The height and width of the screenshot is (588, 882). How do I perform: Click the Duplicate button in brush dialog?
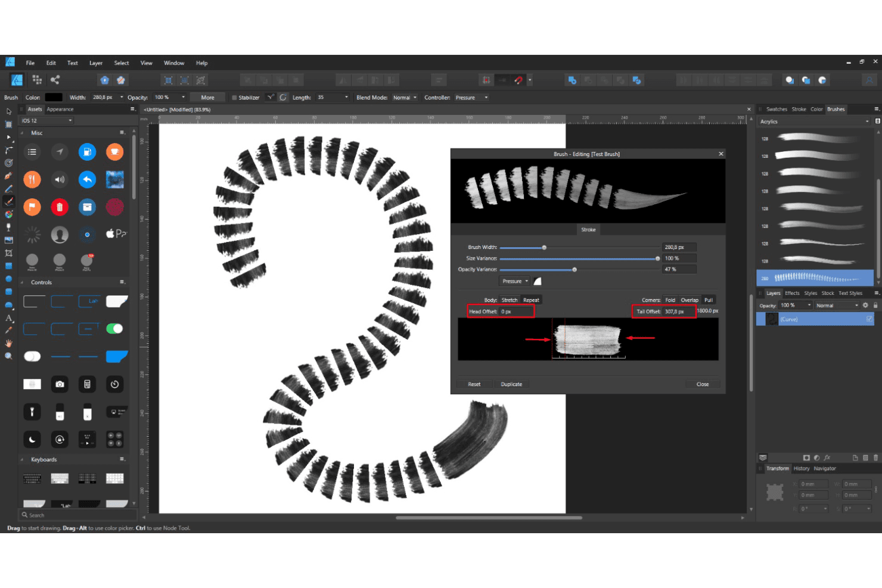(x=511, y=384)
